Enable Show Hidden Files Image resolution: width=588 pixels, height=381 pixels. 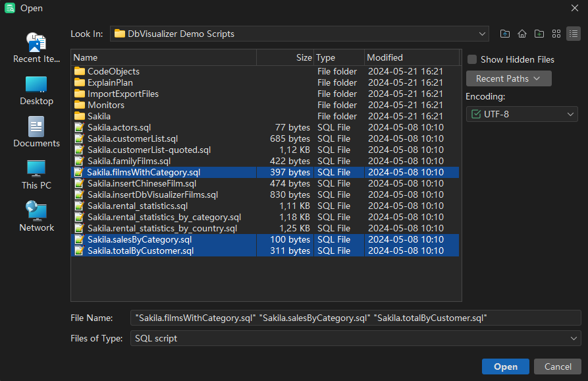click(x=471, y=59)
